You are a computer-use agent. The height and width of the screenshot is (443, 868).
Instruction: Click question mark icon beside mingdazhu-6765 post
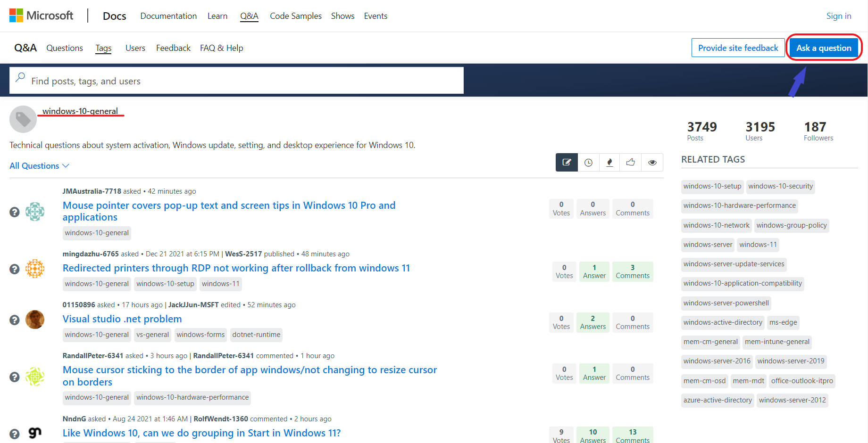[x=15, y=269]
